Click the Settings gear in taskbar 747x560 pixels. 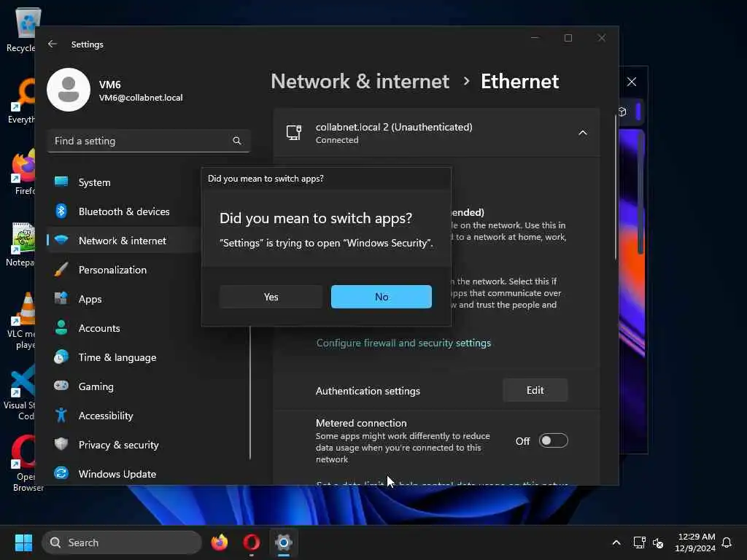[x=284, y=542]
